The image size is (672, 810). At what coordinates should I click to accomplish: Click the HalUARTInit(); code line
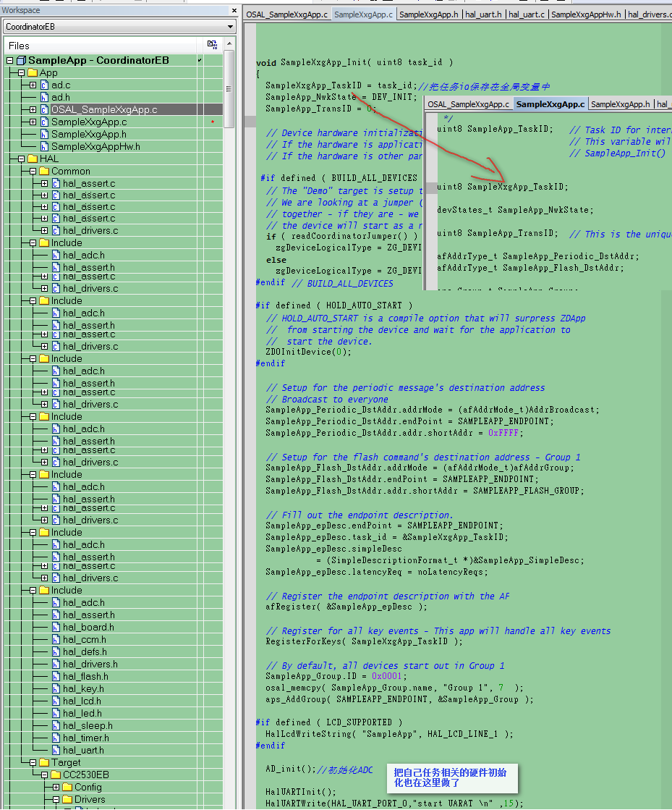tap(301, 792)
